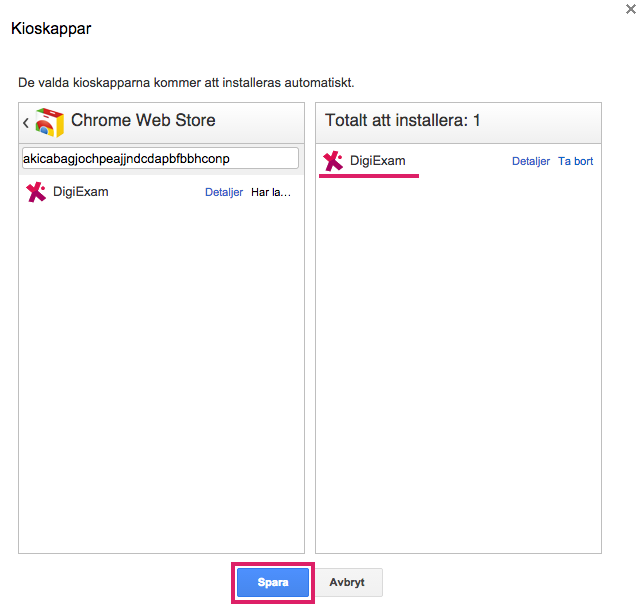Cancel with the Avbryt button
This screenshot has height=613, width=642.
[347, 582]
